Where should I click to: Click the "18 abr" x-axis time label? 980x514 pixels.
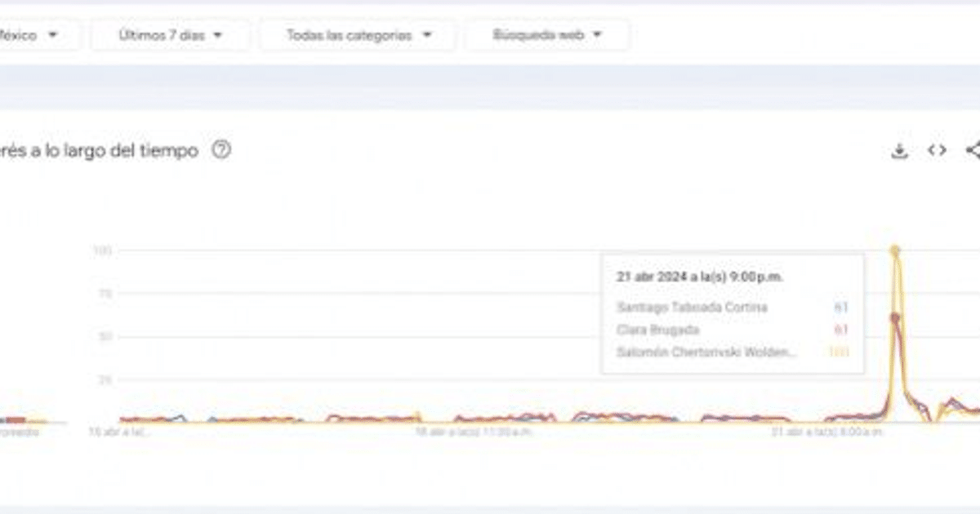pos(474,432)
